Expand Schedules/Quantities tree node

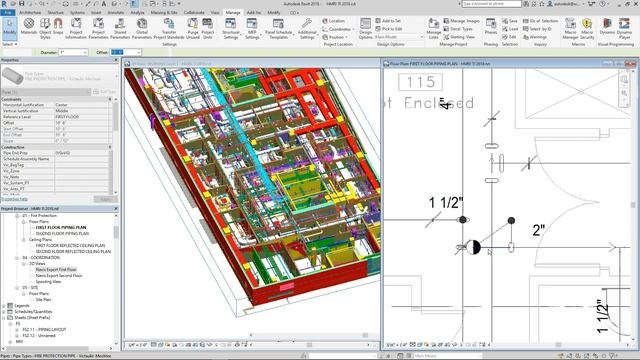tap(4, 311)
